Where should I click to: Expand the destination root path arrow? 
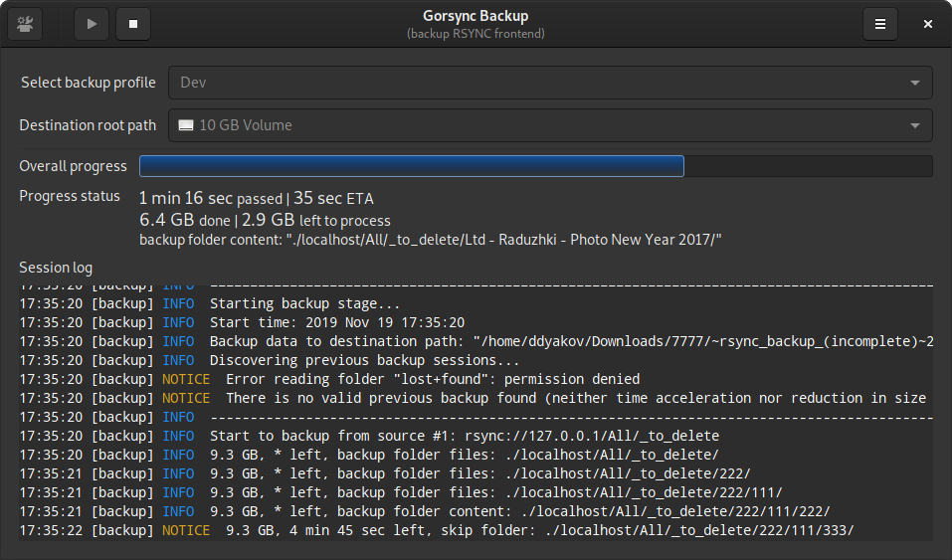(x=914, y=125)
